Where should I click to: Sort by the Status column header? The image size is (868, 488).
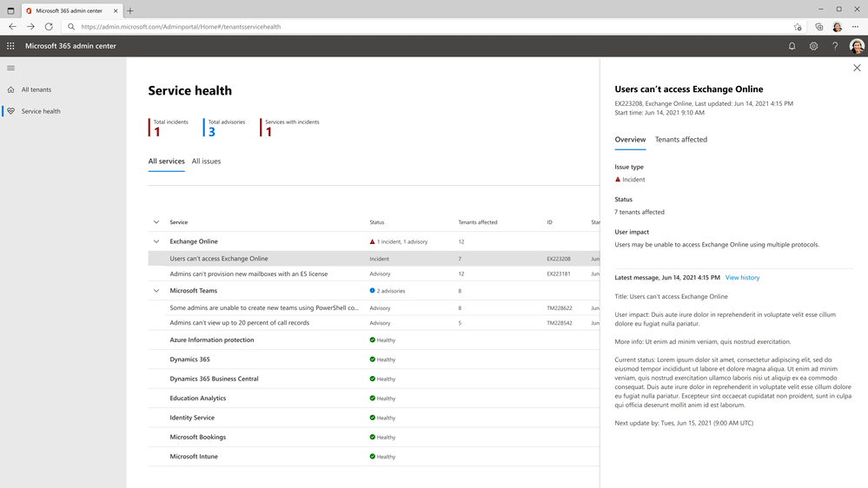pos(376,222)
